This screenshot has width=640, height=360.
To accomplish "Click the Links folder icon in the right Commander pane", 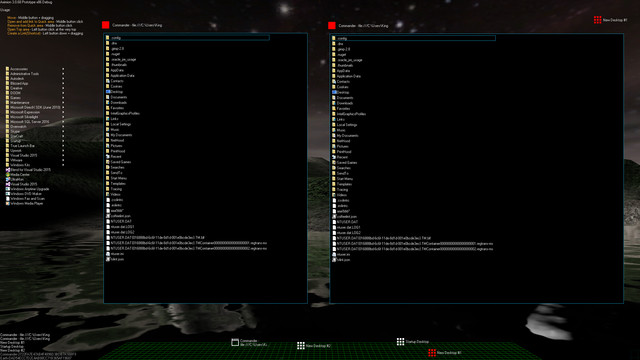I will [334, 119].
